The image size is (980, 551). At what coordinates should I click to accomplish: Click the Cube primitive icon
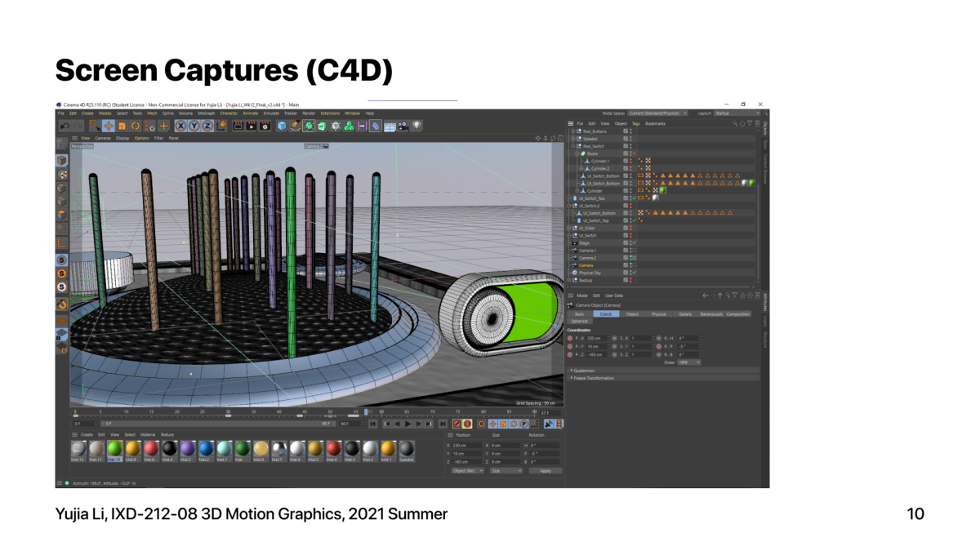pyautogui.click(x=282, y=126)
